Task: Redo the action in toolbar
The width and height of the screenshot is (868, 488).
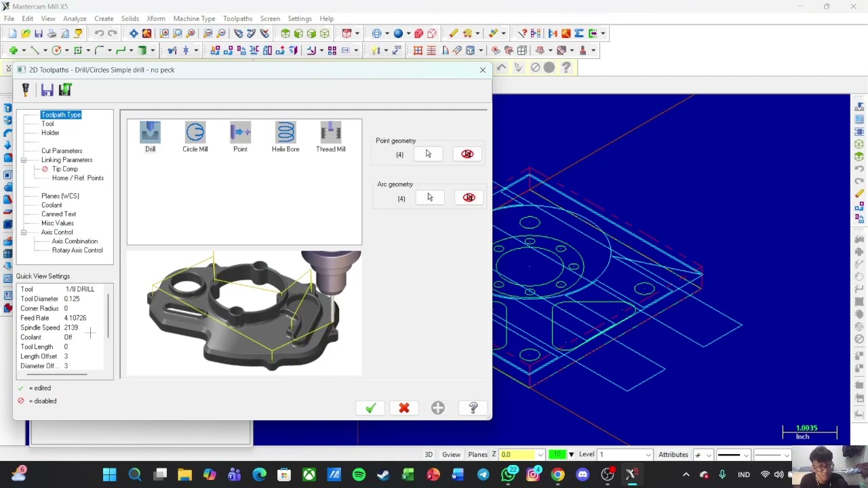Action: [x=113, y=33]
